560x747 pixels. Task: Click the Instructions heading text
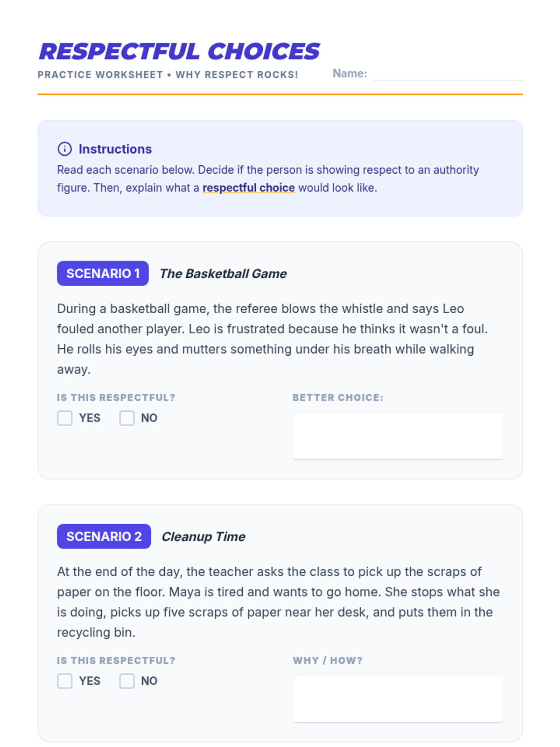tap(115, 149)
